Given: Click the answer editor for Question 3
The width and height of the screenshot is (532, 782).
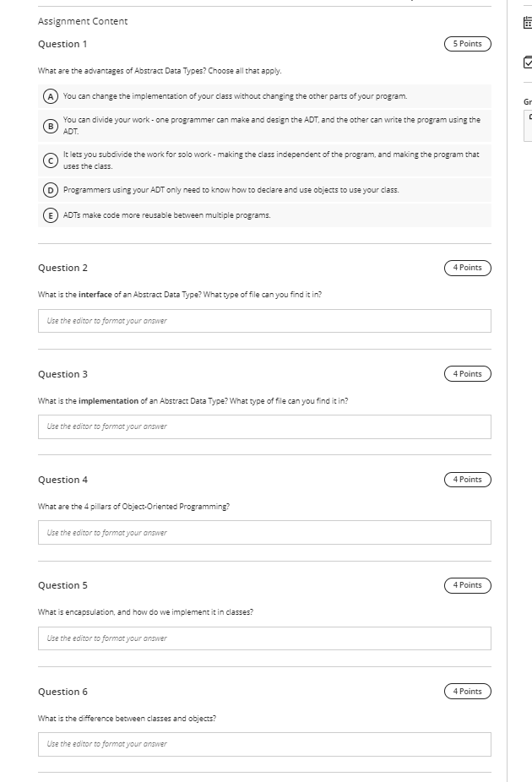Looking at the screenshot, I should pyautogui.click(x=263, y=426).
